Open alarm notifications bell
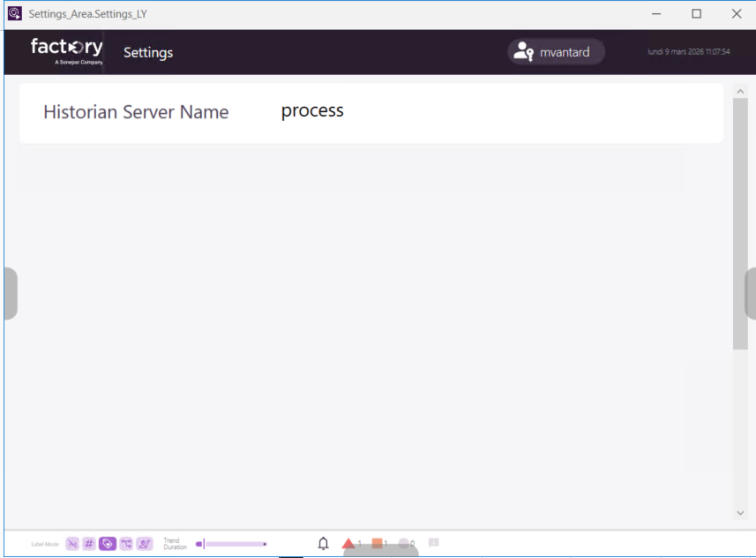 323,544
